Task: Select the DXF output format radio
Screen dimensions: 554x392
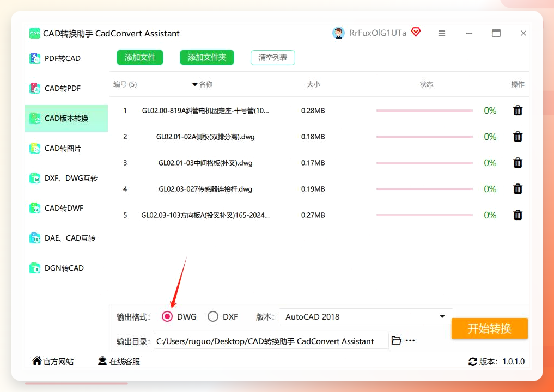Action: (212, 316)
